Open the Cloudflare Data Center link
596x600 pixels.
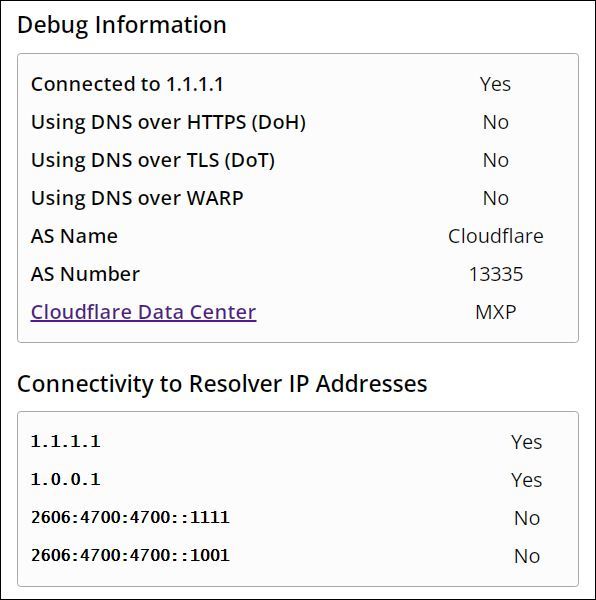[143, 312]
